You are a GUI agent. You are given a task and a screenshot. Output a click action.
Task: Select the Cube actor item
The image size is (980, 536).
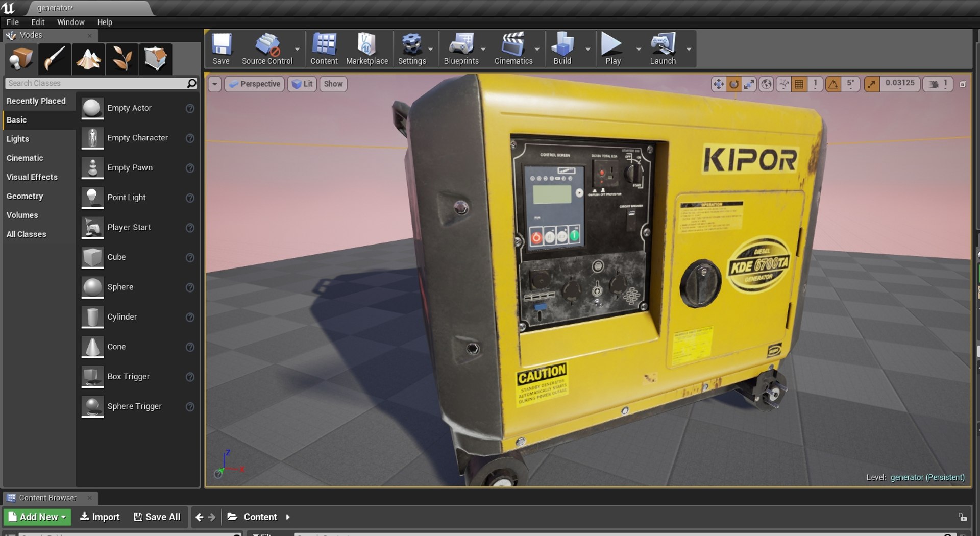[138, 257]
